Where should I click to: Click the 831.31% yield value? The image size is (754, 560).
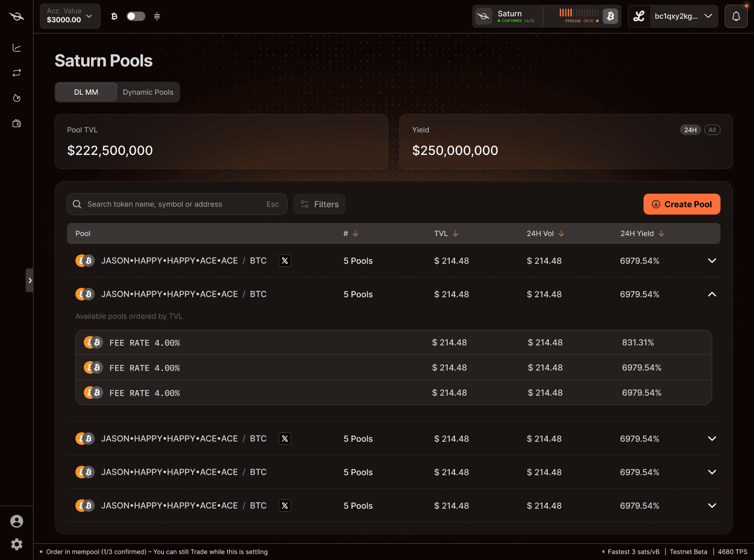click(x=638, y=342)
